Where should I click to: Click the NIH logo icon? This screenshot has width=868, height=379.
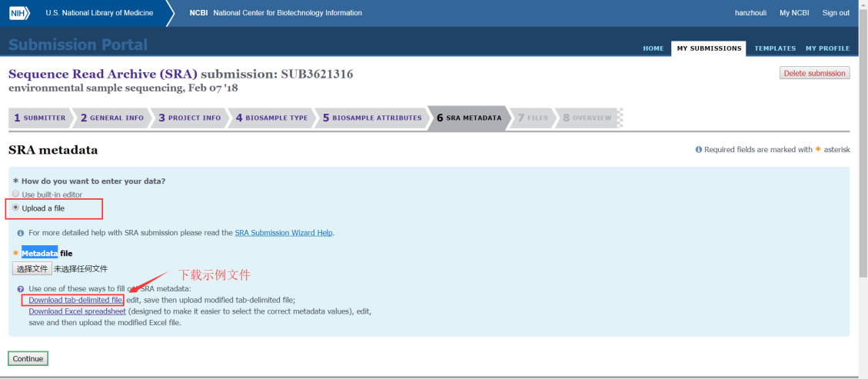(x=18, y=13)
